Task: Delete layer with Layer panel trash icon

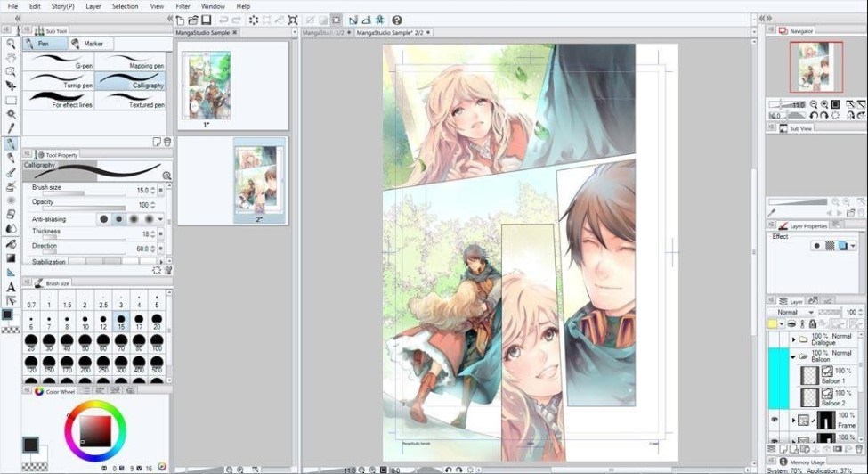Action: point(858,448)
